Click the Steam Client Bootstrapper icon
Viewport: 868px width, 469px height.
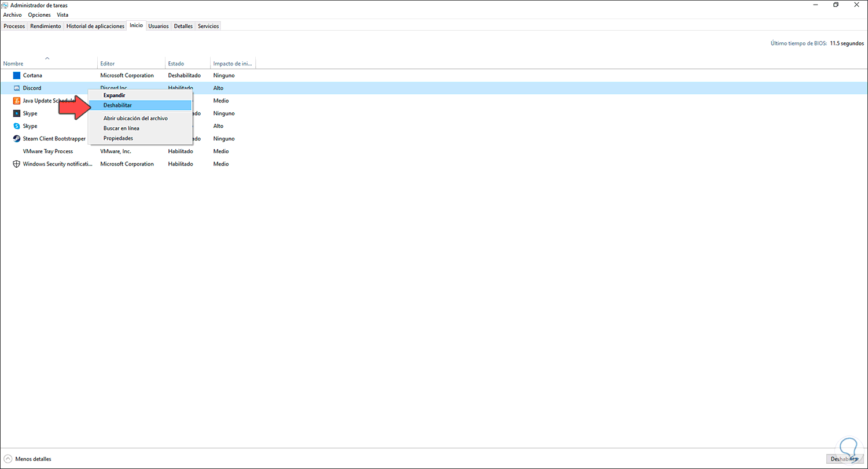click(x=17, y=139)
